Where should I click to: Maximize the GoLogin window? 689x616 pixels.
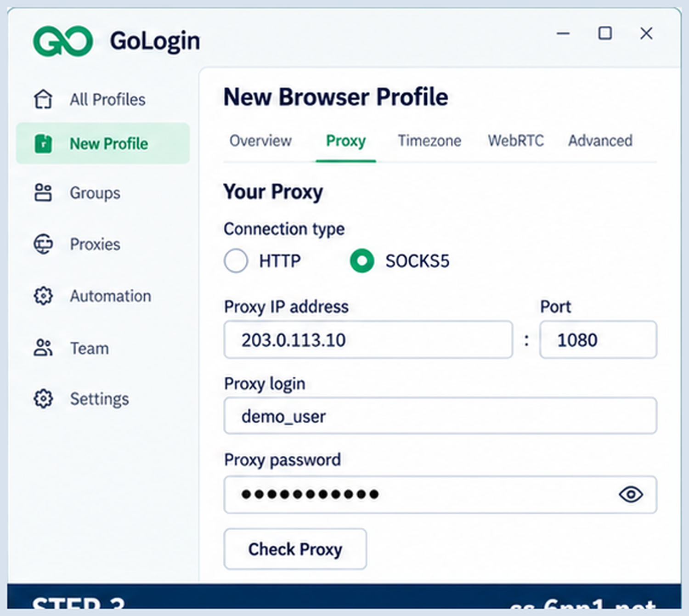pyautogui.click(x=605, y=33)
